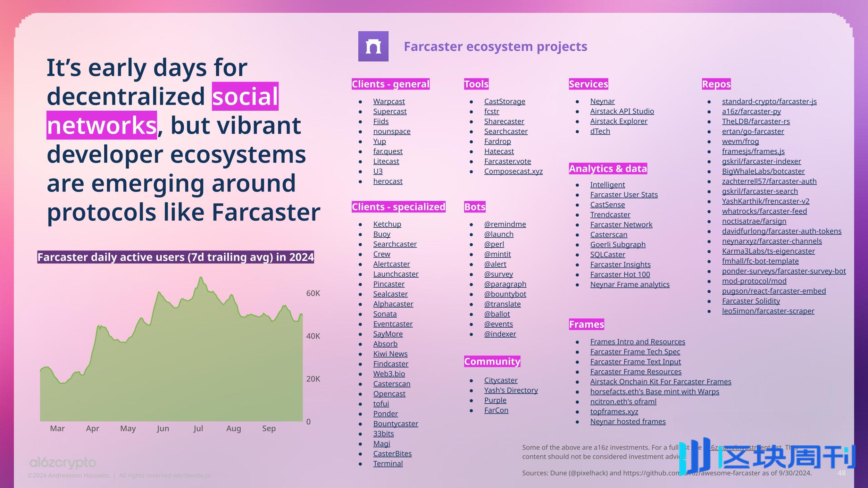The image size is (868, 488).
Task: Click the @launch bot link
Action: pos(499,234)
